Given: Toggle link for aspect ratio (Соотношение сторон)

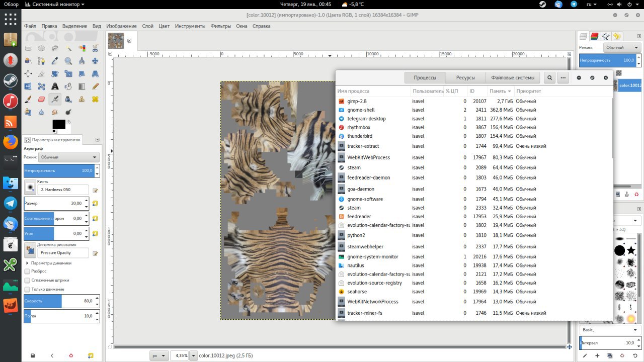Looking at the screenshot, I should pyautogui.click(x=95, y=219).
